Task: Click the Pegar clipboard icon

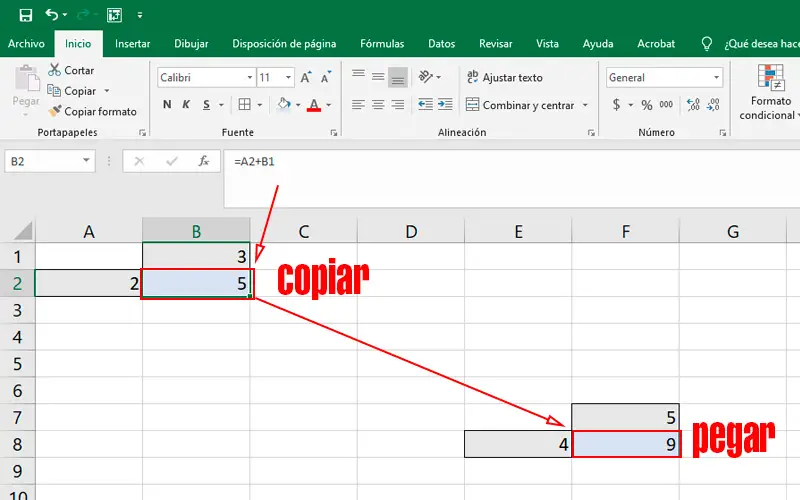Action: [x=27, y=79]
